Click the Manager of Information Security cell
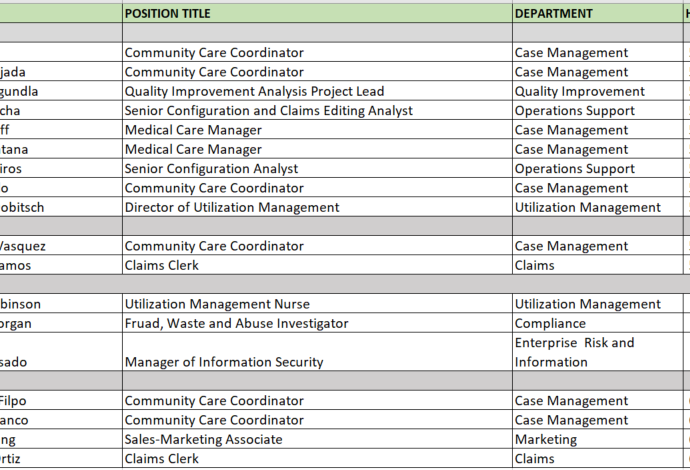 pos(317,352)
